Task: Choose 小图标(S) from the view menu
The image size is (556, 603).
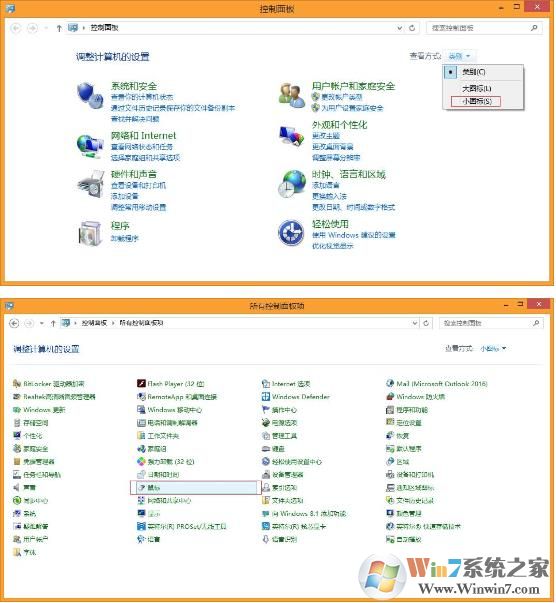Action: [476, 102]
